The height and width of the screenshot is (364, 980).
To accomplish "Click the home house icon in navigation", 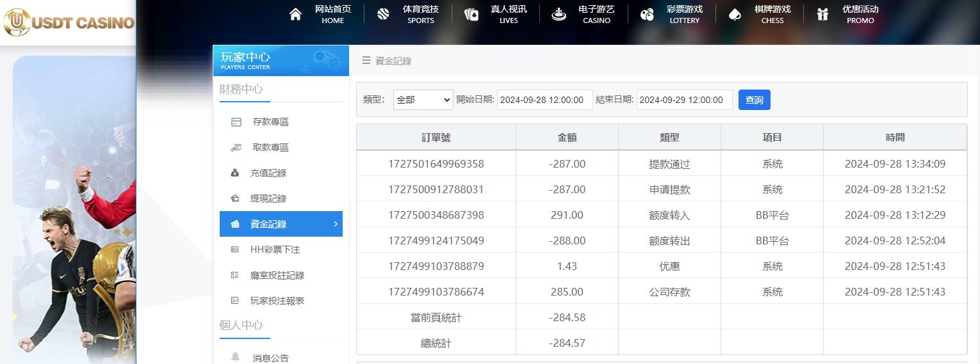I will click(x=295, y=15).
